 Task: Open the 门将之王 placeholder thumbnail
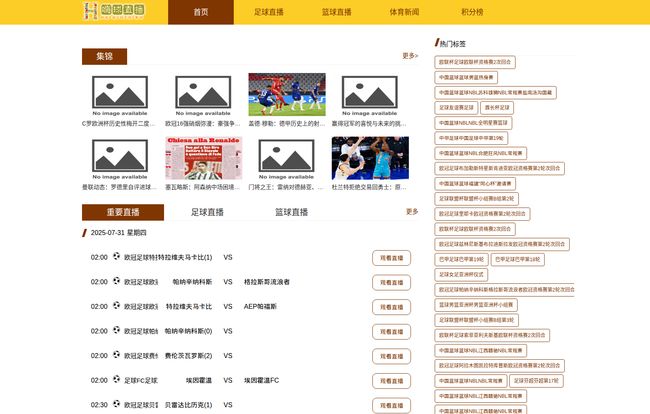tap(286, 159)
